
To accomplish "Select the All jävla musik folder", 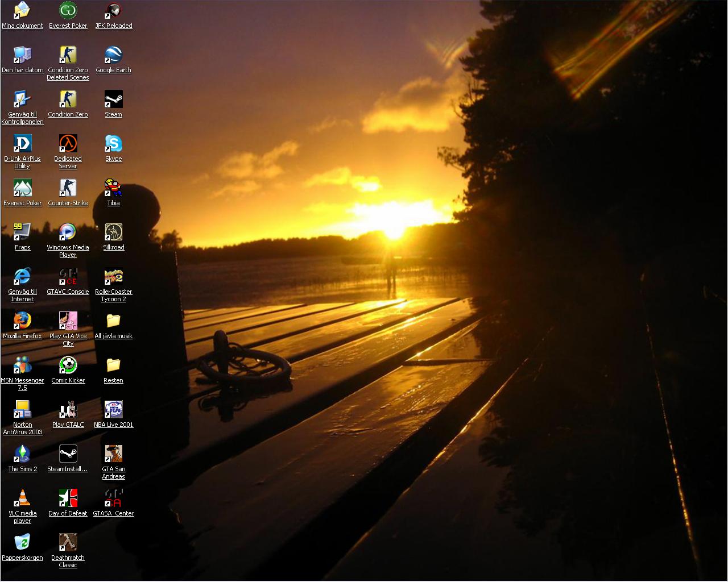I will tap(113, 321).
